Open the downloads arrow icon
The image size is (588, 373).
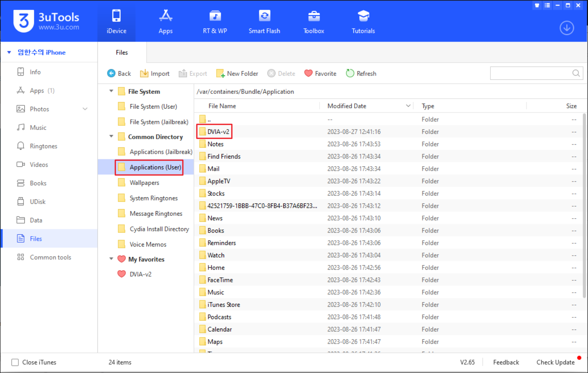tap(567, 28)
